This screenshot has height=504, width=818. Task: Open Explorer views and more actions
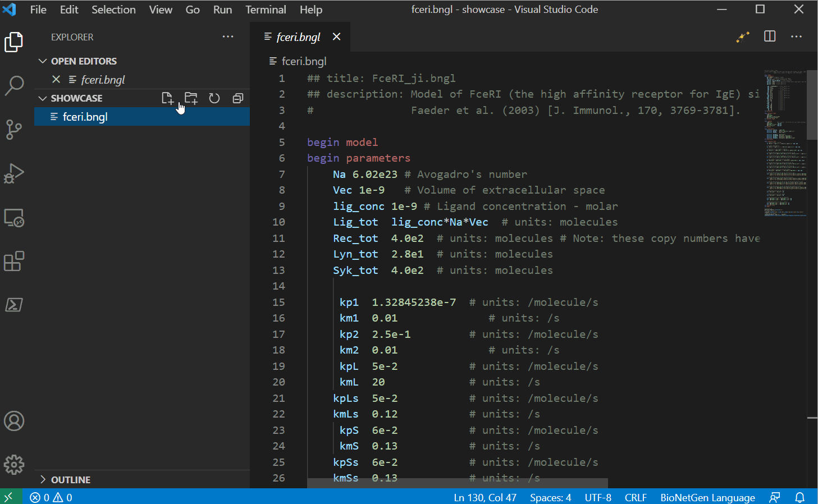click(x=227, y=37)
